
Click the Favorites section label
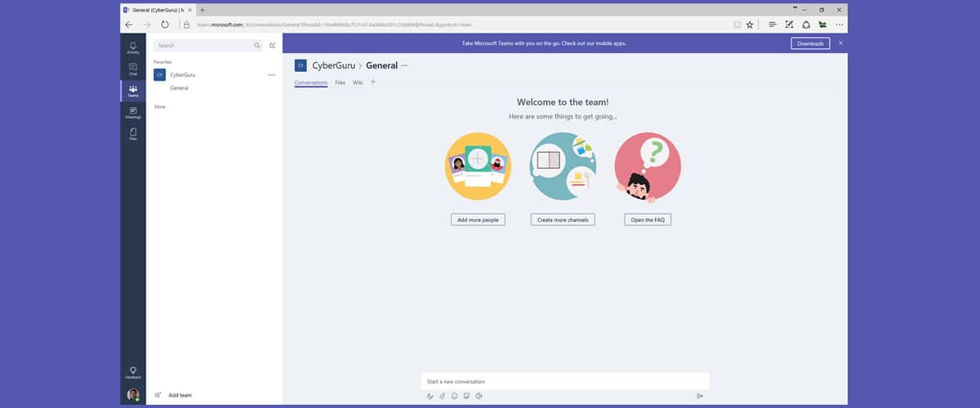coord(163,62)
